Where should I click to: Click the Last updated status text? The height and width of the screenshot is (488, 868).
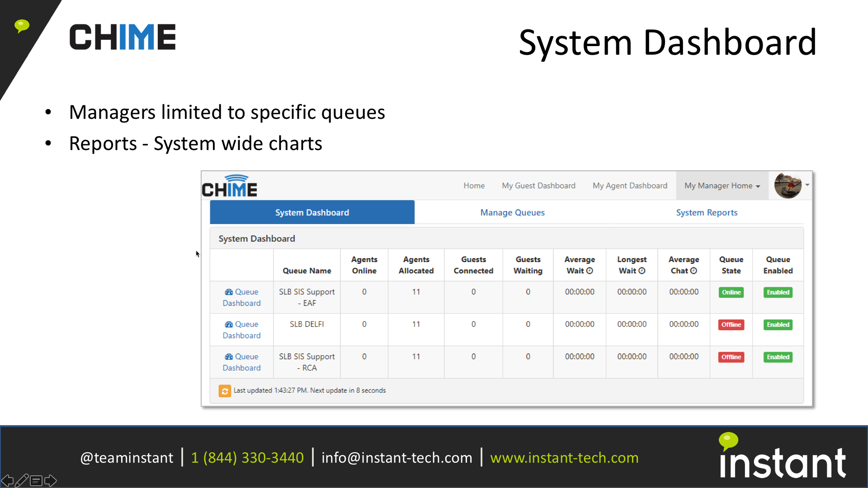(x=310, y=390)
